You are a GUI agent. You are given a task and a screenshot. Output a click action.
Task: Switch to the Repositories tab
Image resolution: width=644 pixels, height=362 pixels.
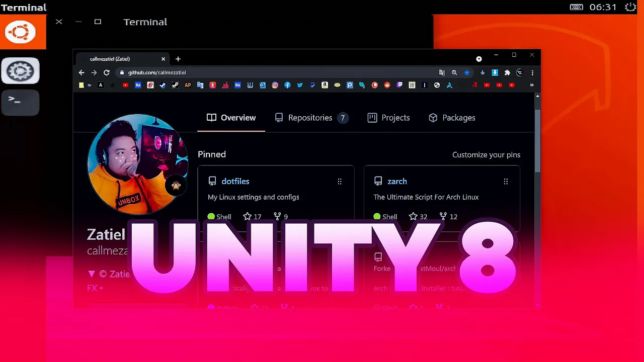311,118
